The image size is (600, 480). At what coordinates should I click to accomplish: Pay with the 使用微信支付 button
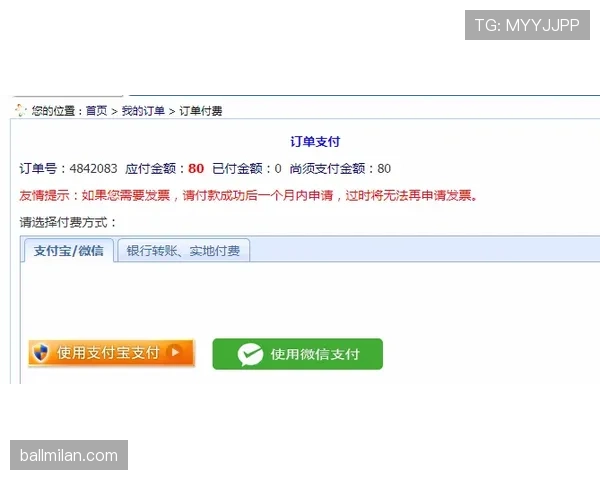tap(298, 354)
